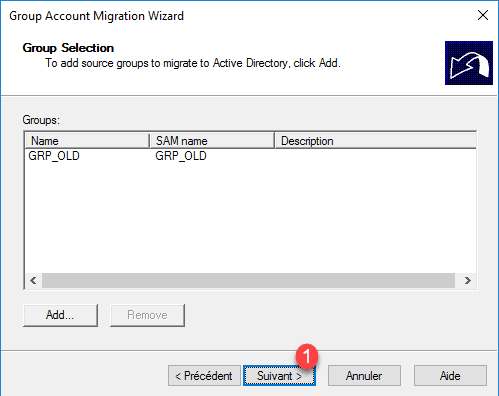
Task: Click the greyed-out Remove button
Action: click(147, 315)
